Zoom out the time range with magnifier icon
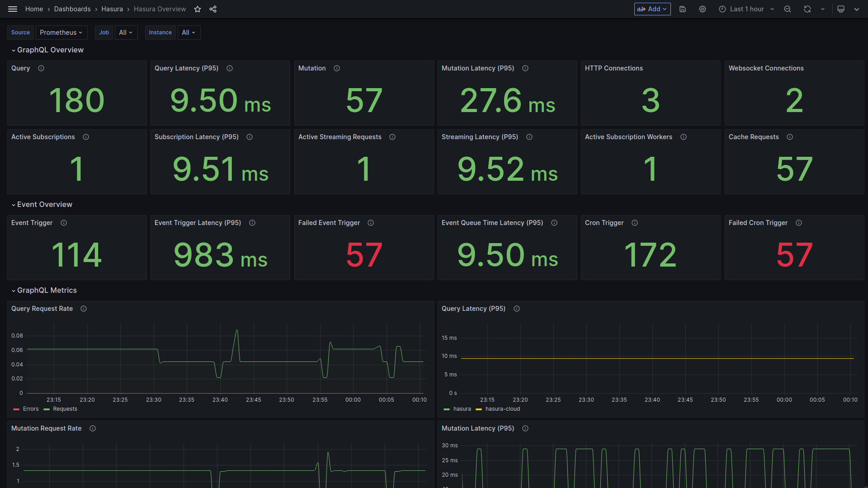Viewport: 868px width, 488px height. tap(788, 9)
